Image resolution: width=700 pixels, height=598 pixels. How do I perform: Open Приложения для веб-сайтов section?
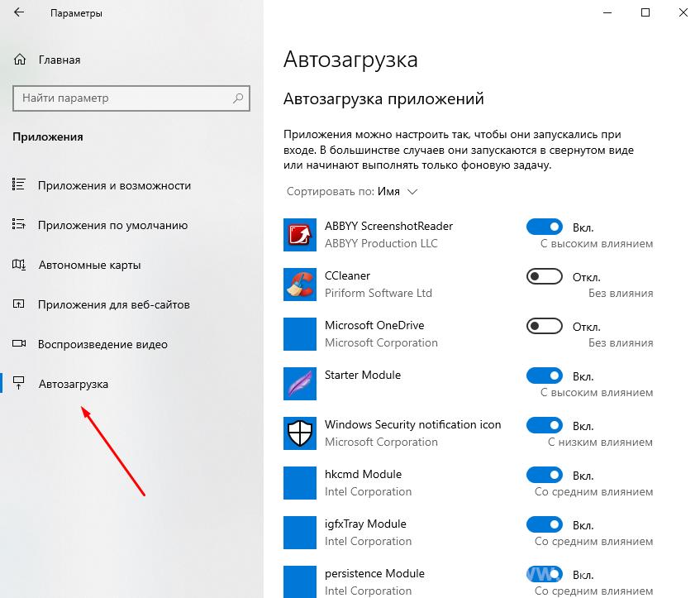click(x=114, y=305)
